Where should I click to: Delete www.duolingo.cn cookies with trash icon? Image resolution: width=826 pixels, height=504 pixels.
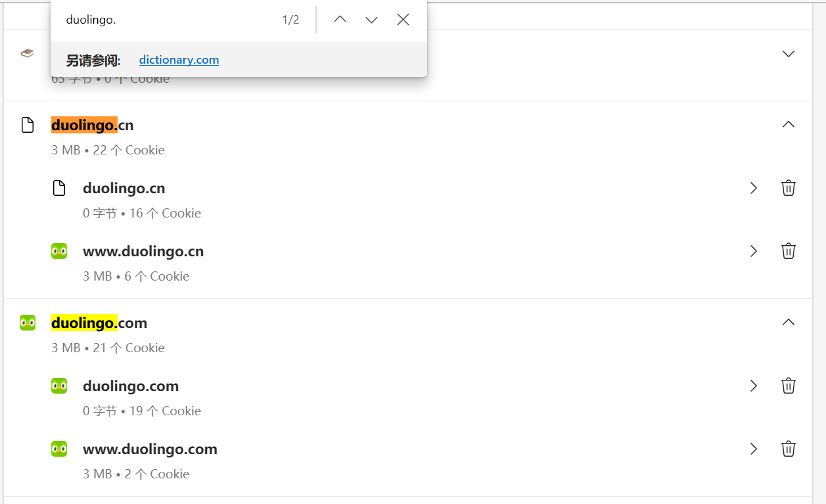(789, 251)
